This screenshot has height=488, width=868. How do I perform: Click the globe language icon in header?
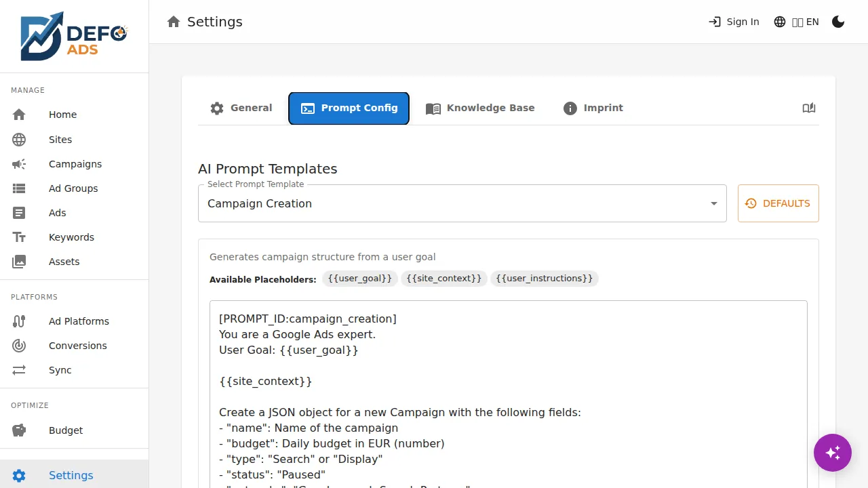click(x=780, y=22)
